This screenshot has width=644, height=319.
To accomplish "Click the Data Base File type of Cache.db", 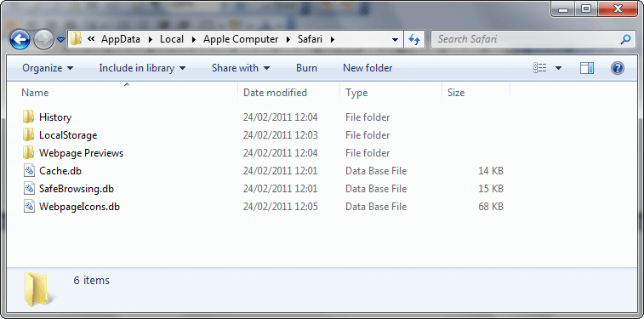I will [376, 171].
